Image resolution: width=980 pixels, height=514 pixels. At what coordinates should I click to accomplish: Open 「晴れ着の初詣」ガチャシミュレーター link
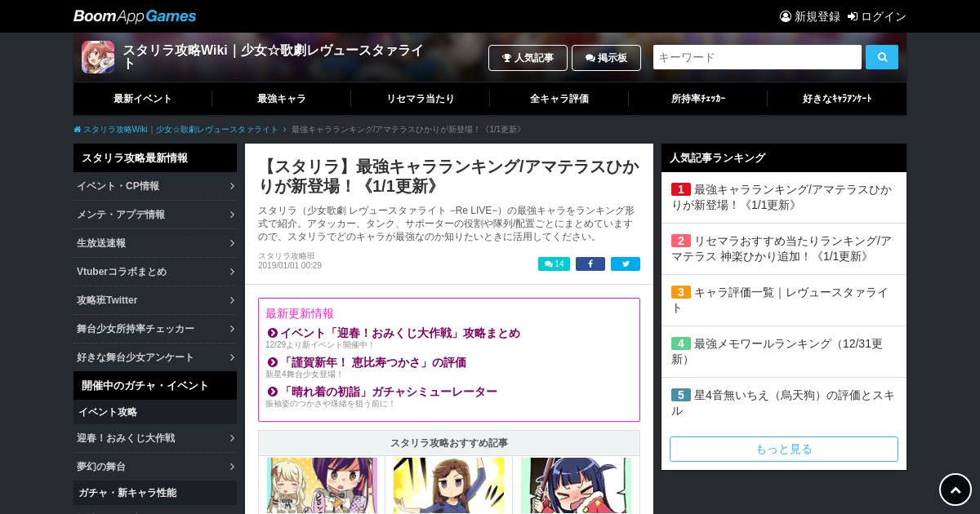(389, 392)
